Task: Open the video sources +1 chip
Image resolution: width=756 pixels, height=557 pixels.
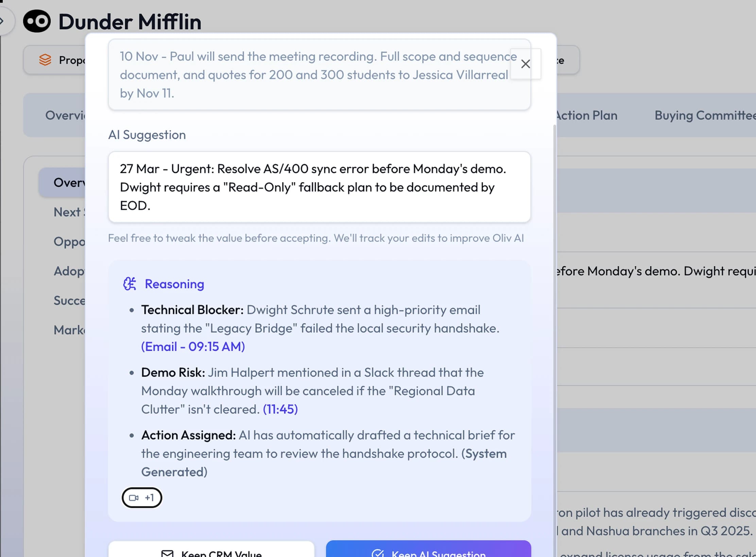Action: coord(142,498)
